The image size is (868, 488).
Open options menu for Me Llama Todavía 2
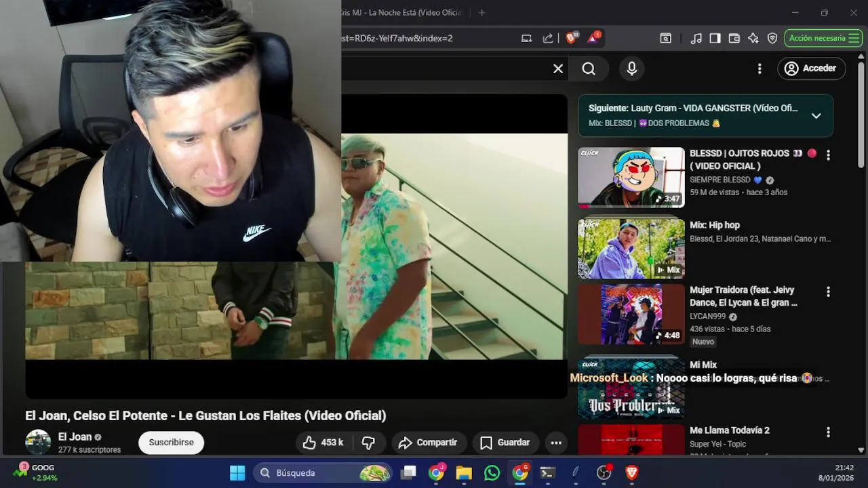pyautogui.click(x=828, y=432)
